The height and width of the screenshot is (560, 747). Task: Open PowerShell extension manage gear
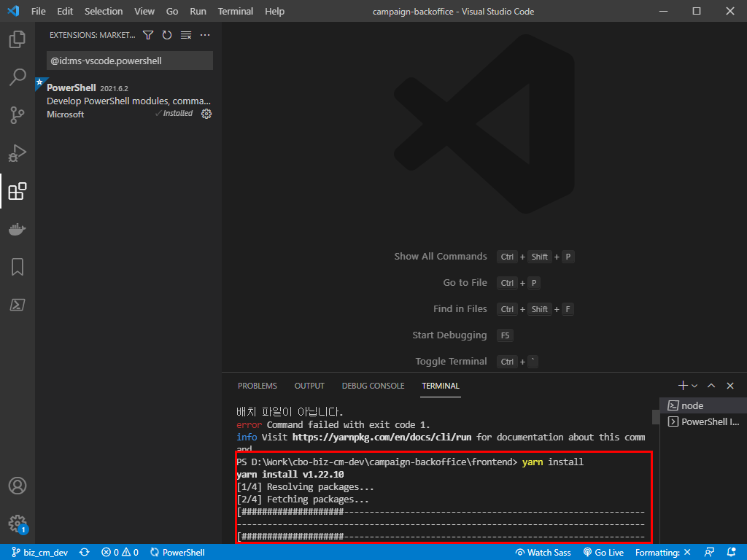click(206, 113)
